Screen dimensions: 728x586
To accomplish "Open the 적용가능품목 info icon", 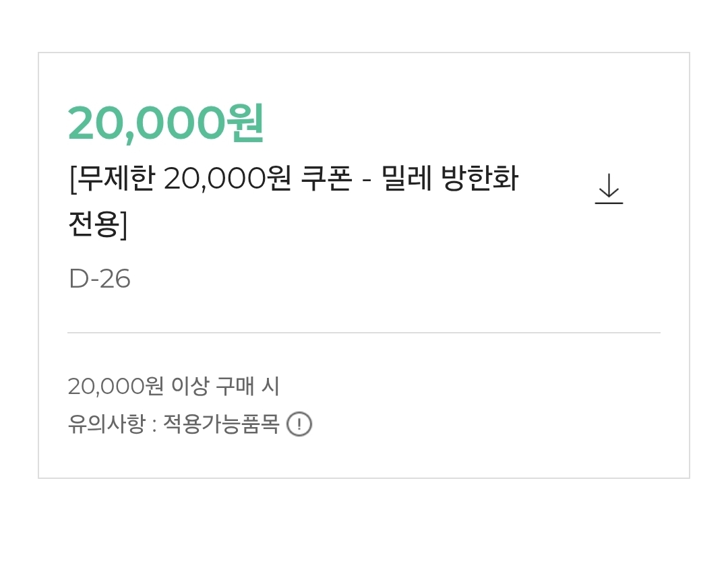I will coord(299,424).
